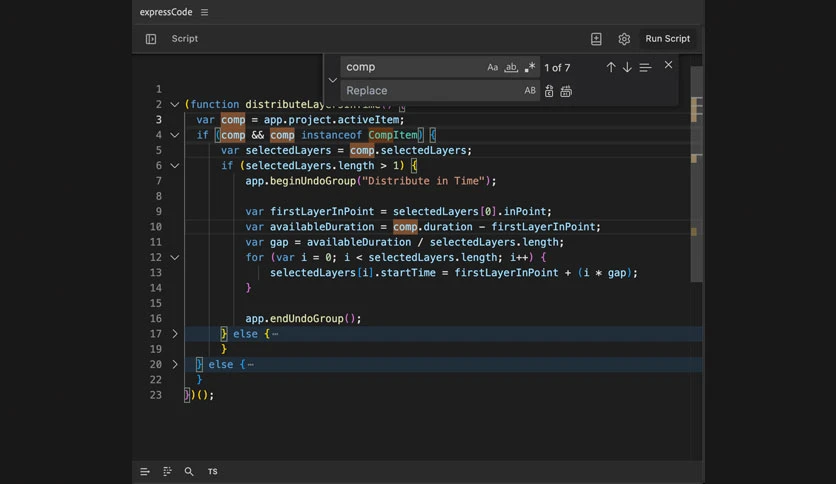Click 'app.endUndoGroup();' on line 16
This screenshot has height=484, width=836.
click(303, 319)
